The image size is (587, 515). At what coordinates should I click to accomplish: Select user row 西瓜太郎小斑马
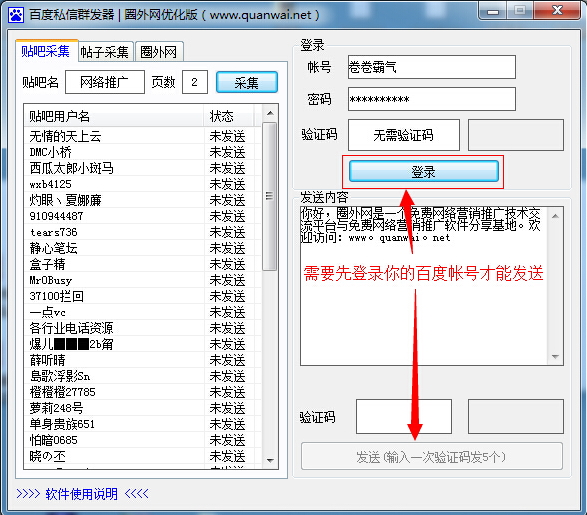click(x=142, y=168)
